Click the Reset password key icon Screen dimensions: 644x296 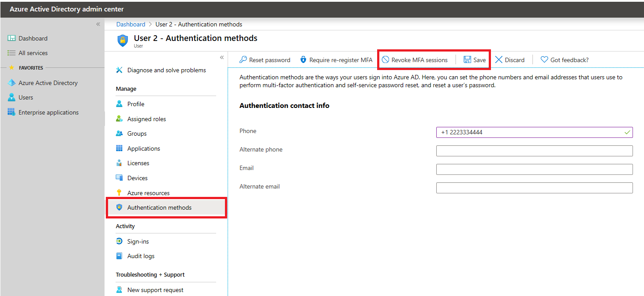[x=243, y=60]
